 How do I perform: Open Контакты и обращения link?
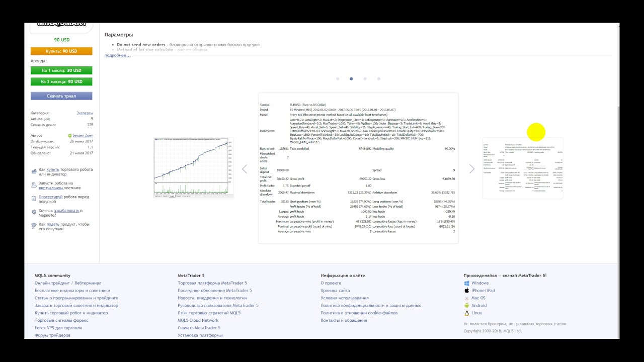[344, 320]
